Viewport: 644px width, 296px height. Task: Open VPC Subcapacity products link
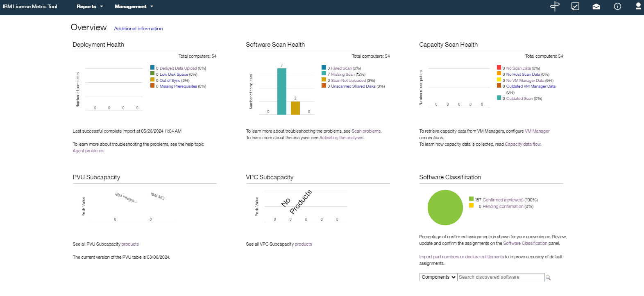303,244
